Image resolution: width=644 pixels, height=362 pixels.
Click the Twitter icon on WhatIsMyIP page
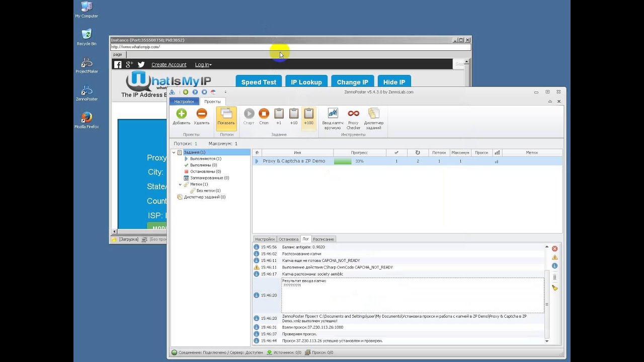pos(141,65)
